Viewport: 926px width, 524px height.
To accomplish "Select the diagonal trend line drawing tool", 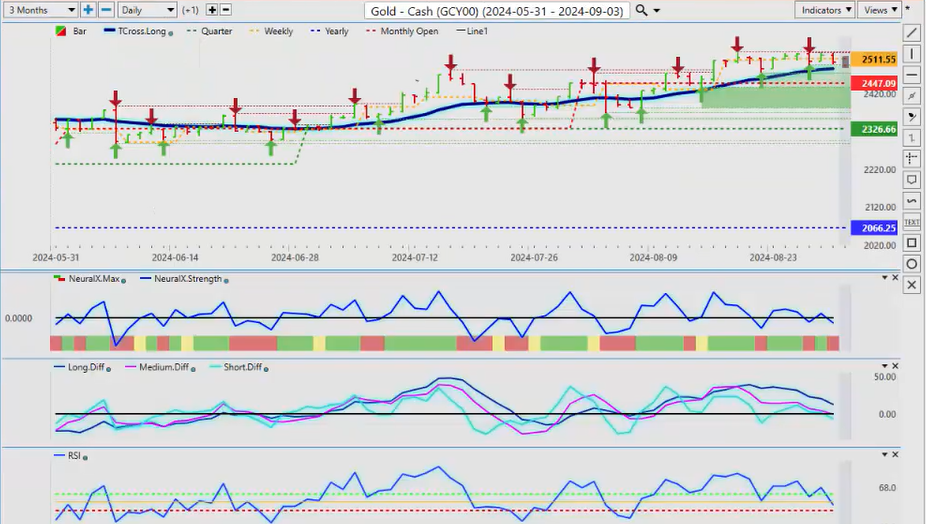I will pos(911,33).
